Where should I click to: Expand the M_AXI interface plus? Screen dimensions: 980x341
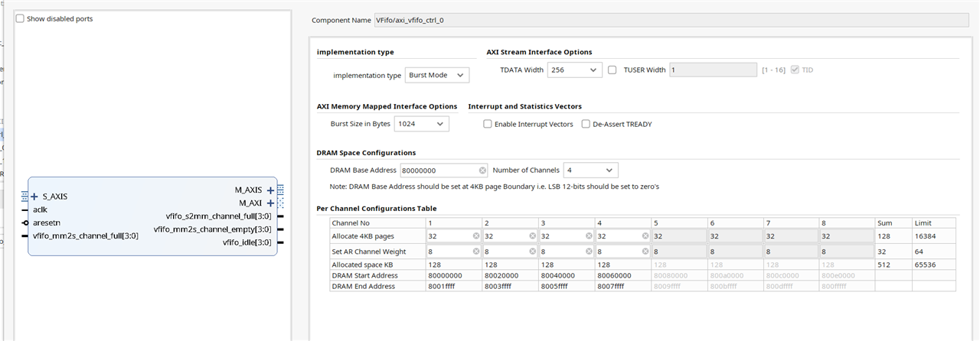tap(270, 203)
